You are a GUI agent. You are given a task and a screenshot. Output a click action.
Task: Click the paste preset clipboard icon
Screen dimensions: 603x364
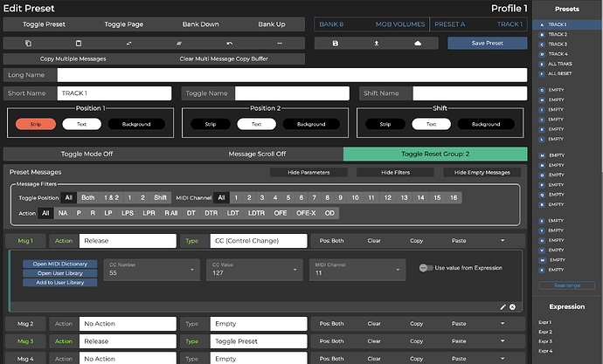(79, 43)
